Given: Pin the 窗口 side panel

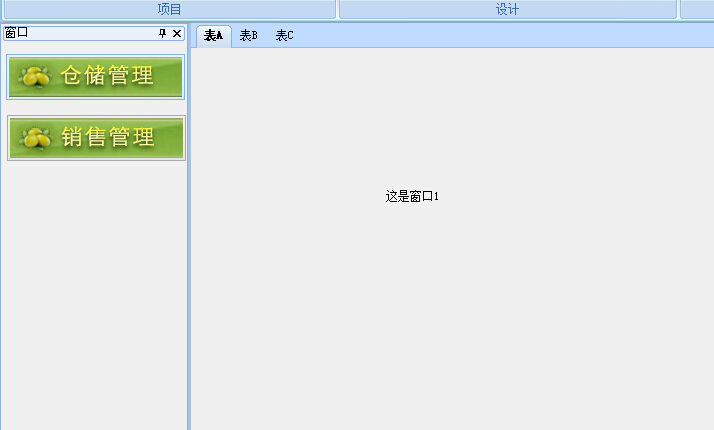Looking at the screenshot, I should coord(163,33).
